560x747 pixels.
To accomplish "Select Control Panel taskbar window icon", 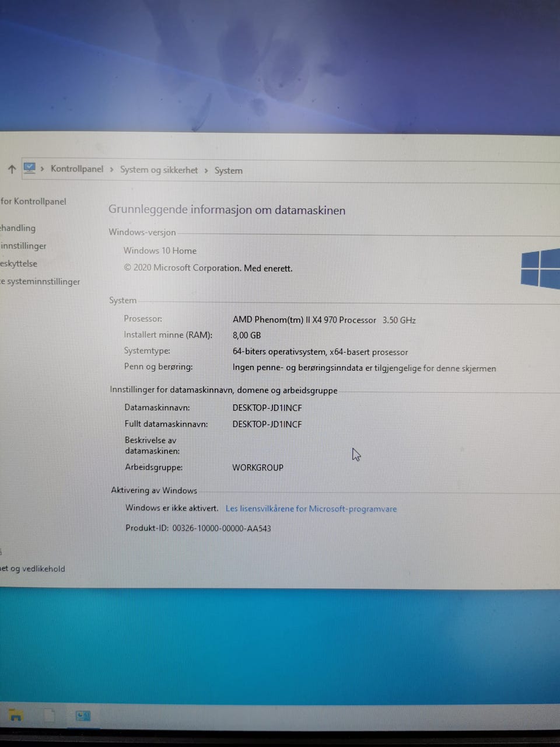I will pos(83,715).
